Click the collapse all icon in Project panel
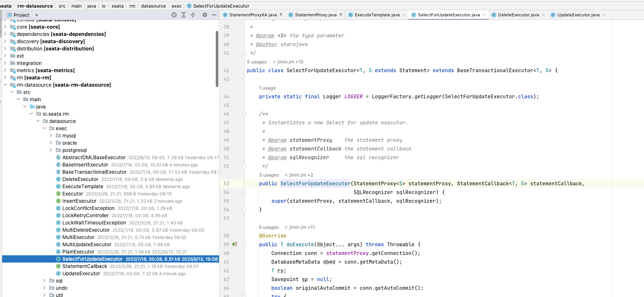This screenshot has height=297, width=644. pos(193,15)
